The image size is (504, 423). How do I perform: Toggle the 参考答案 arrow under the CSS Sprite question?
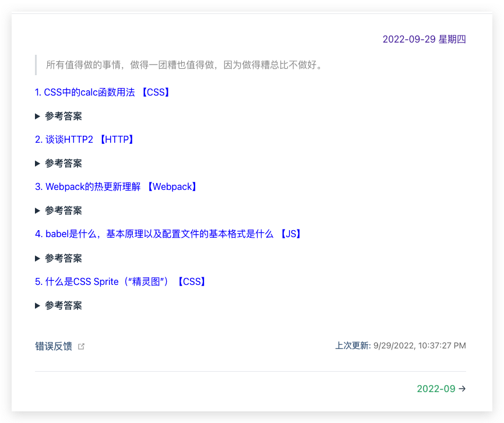click(38, 305)
